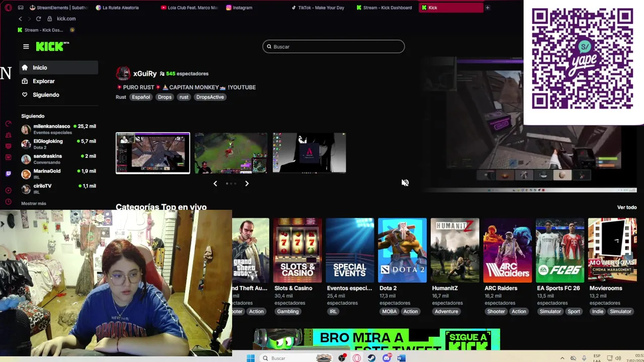Image resolution: width=644 pixels, height=362 pixels.
Task: Expand list with Mostrar más
Action: point(34,203)
